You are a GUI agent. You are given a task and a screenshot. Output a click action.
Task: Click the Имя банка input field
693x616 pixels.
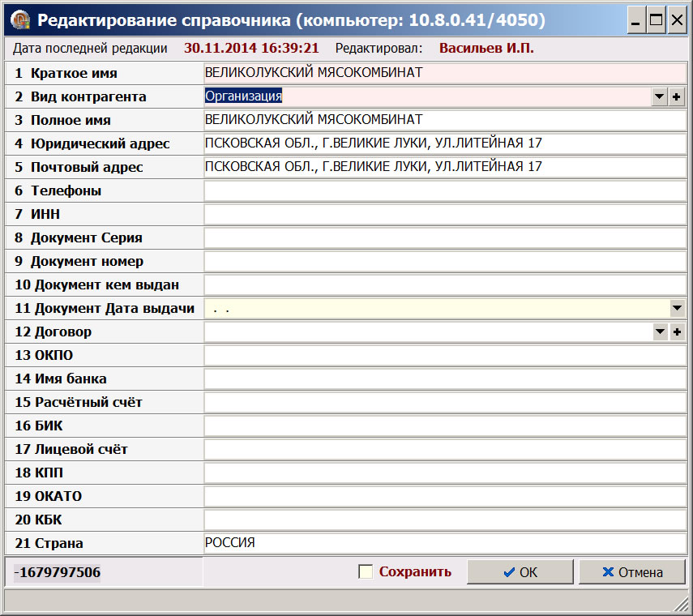click(444, 379)
